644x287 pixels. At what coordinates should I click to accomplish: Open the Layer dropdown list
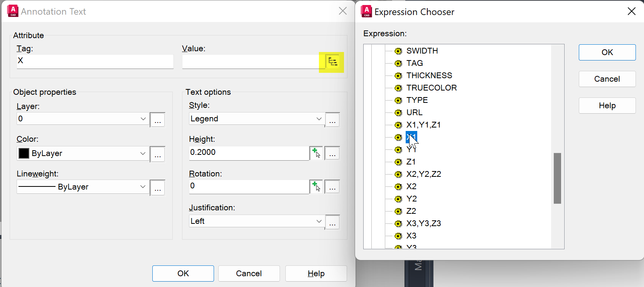[143, 119]
